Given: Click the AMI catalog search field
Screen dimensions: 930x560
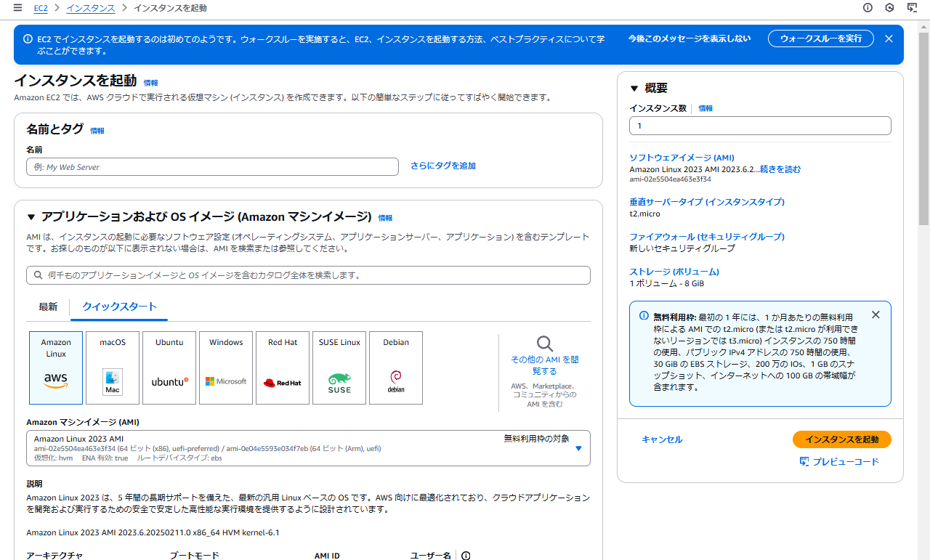Looking at the screenshot, I should pos(308,275).
